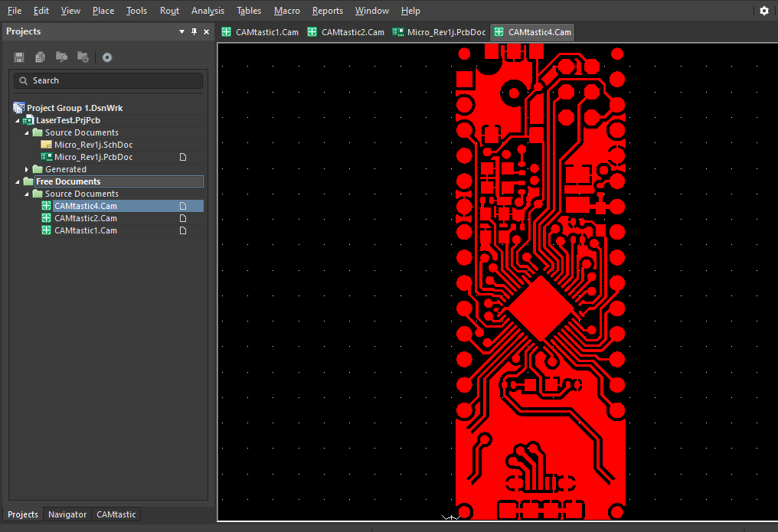Switch to CAMtastic2.Cam document tab

pos(346,32)
